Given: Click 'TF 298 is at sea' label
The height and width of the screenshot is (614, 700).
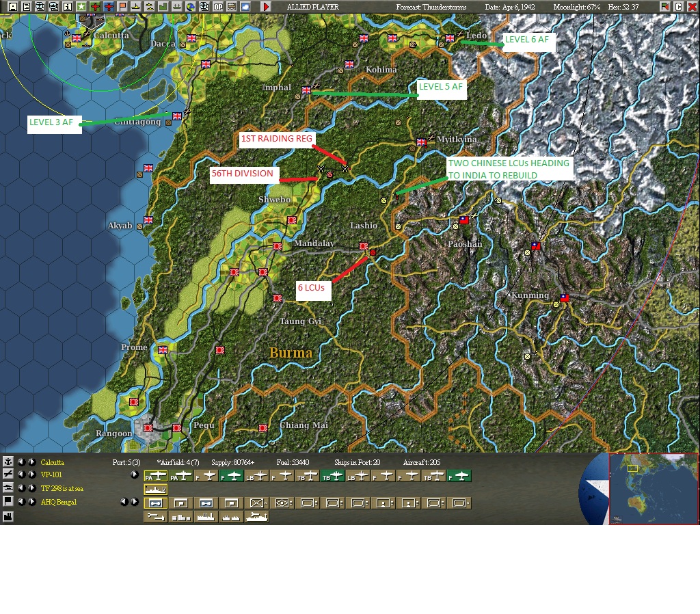Looking at the screenshot, I should 62,488.
